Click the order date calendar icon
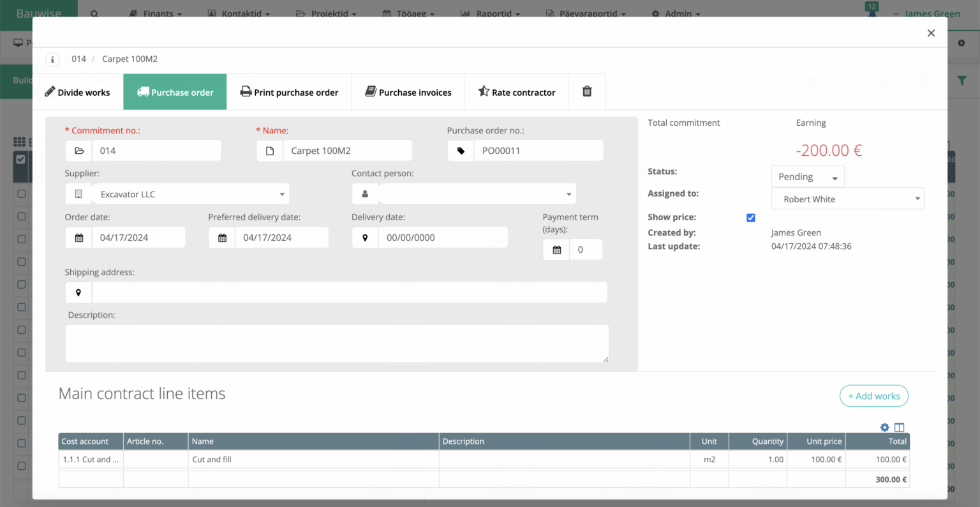The height and width of the screenshot is (507, 980). point(79,238)
